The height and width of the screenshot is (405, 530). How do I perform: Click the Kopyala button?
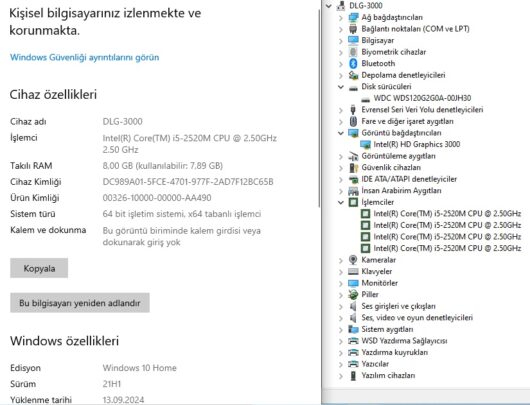[39, 268]
